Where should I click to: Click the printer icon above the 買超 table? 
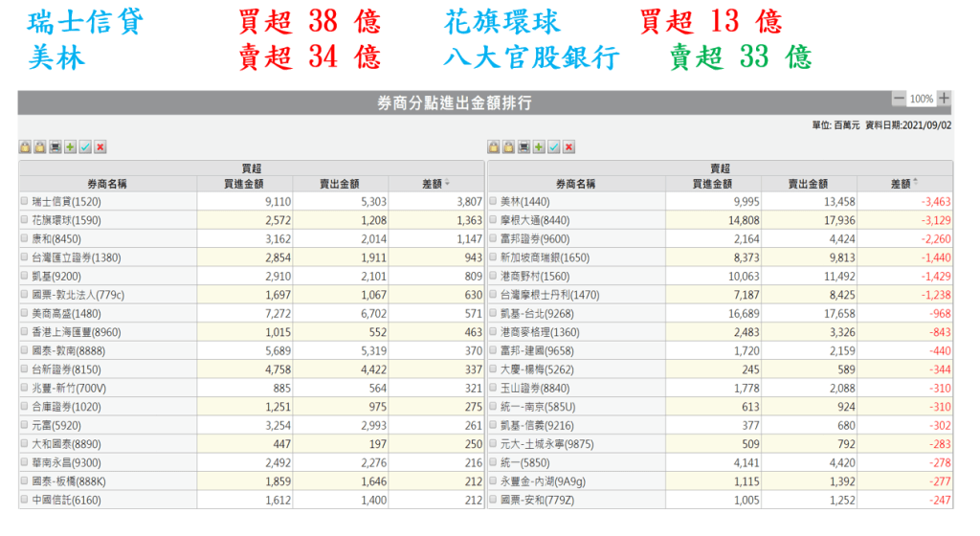click(56, 146)
